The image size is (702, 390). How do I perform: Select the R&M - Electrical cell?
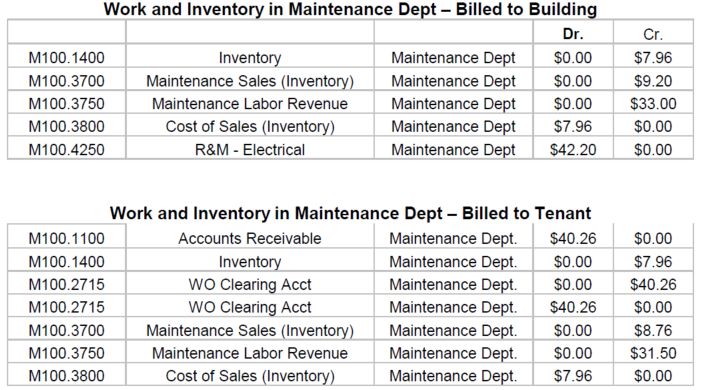(250, 150)
